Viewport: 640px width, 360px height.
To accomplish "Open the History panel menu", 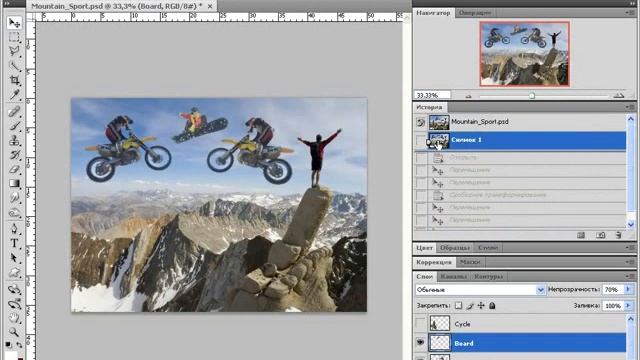I will [629, 107].
